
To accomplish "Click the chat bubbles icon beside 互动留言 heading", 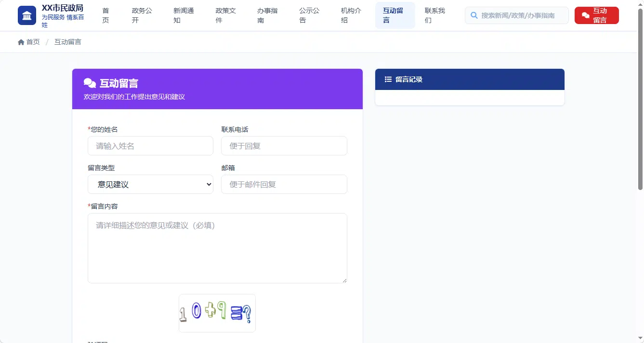I will [x=90, y=83].
